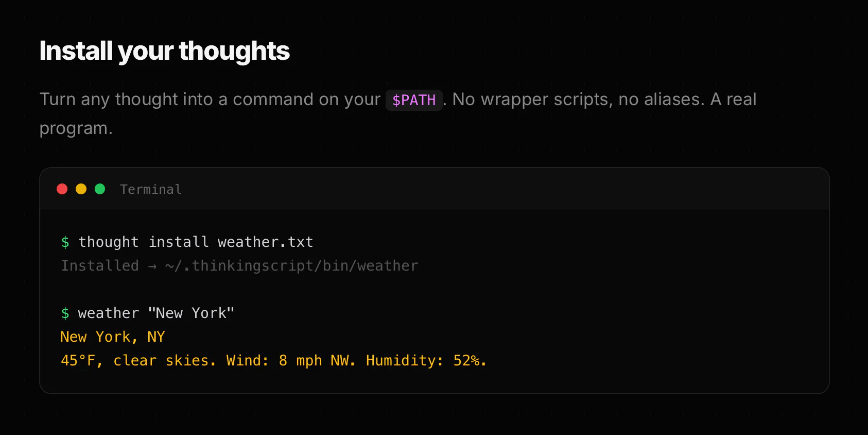The width and height of the screenshot is (868, 435).
Task: Click the '45°F, clear skies' text
Action: 138,361
